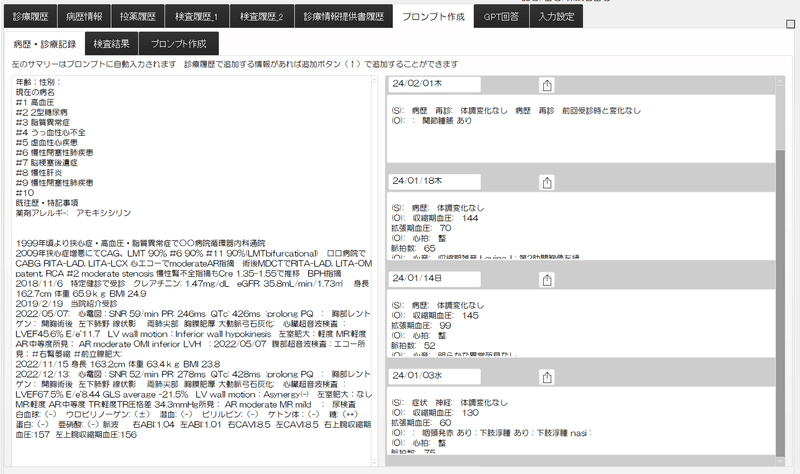The image size is (800, 474).
Task: Click the 24/02/01 record note text area
Action: (581, 128)
